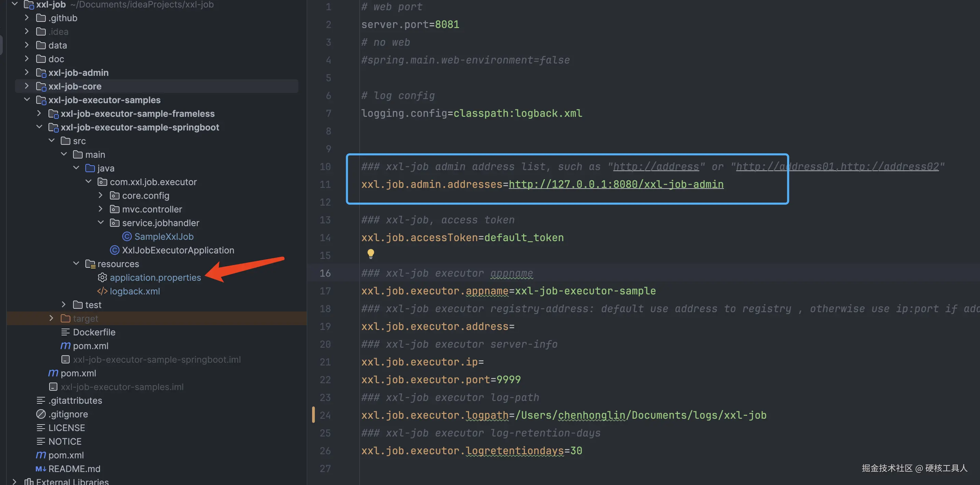Click the http://address link in comment

click(656, 167)
